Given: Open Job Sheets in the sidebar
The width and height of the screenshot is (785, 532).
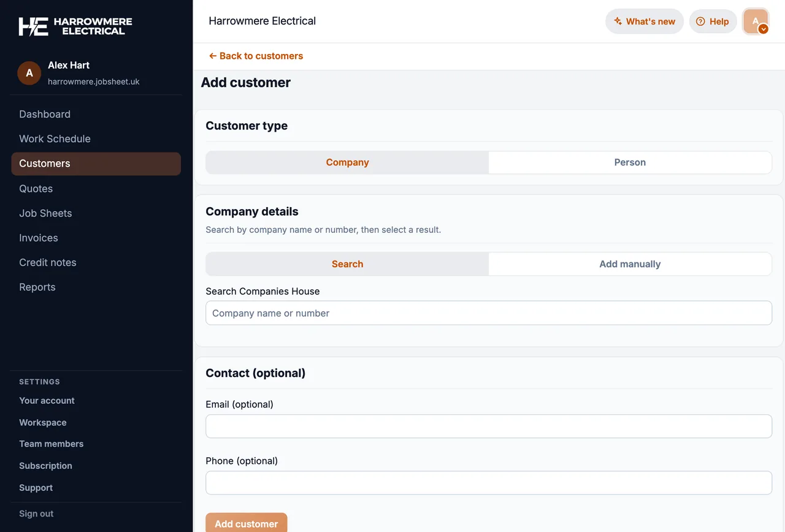Looking at the screenshot, I should coord(96,213).
